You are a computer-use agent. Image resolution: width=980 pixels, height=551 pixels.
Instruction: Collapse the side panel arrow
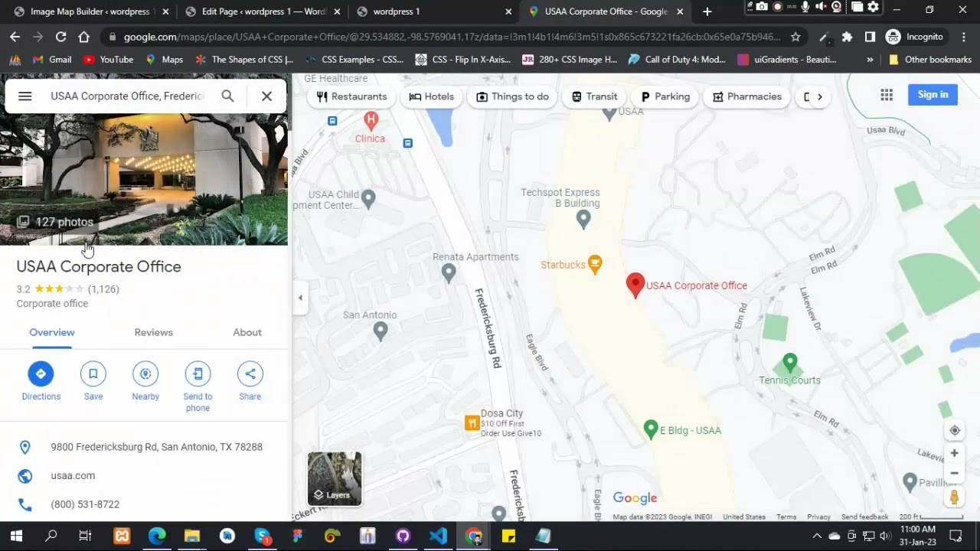(300, 298)
